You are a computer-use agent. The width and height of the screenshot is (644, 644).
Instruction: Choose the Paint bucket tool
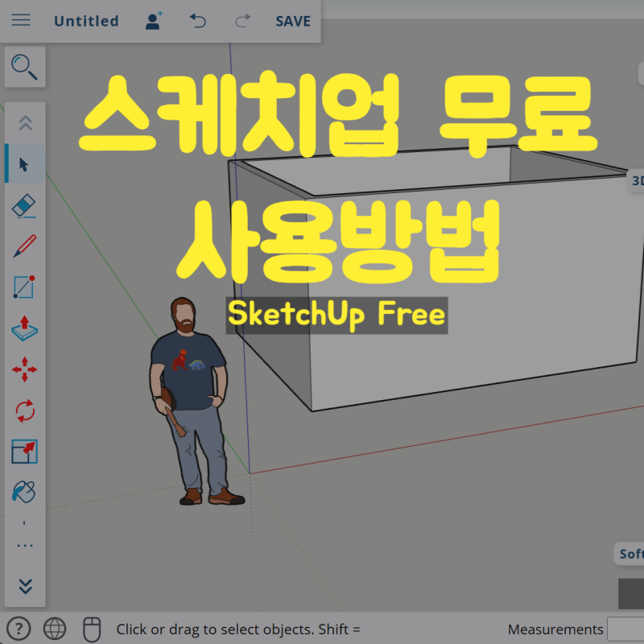click(24, 492)
